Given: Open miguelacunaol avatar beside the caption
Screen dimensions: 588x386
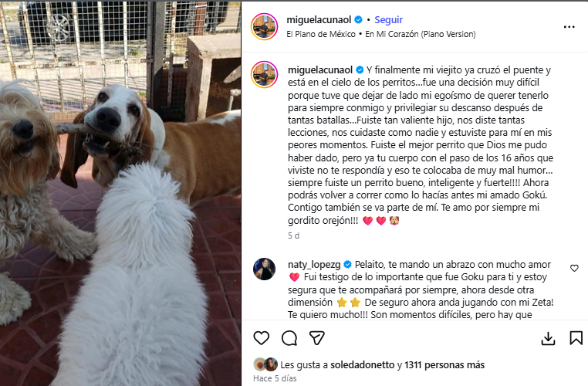Looking at the screenshot, I should click(265, 74).
